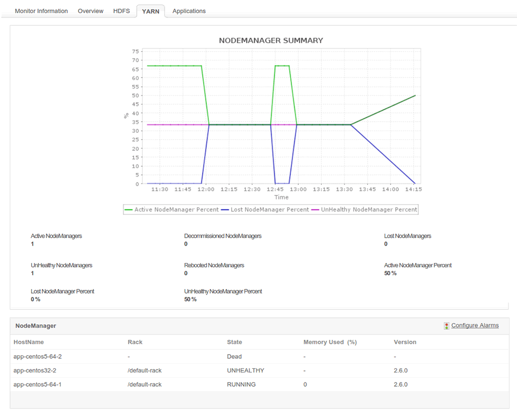Viewport: 517px width, 420px height.
Task: Click the Active NodeManager Percent summary label
Action: tap(418, 265)
